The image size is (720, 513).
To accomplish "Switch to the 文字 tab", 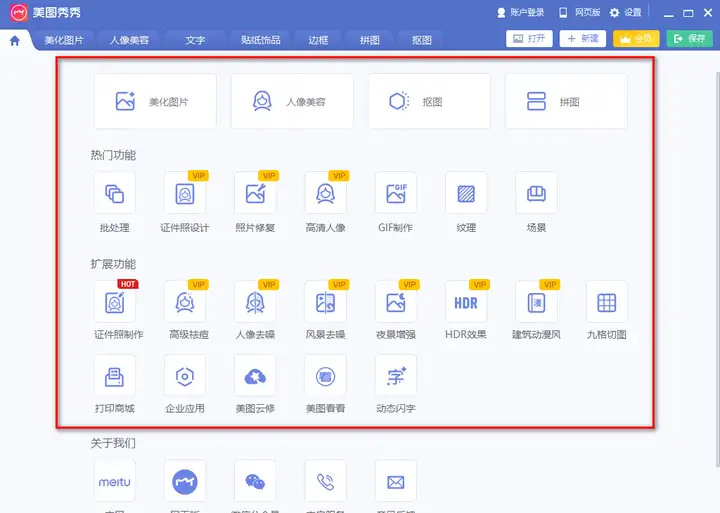I will click(x=195, y=40).
